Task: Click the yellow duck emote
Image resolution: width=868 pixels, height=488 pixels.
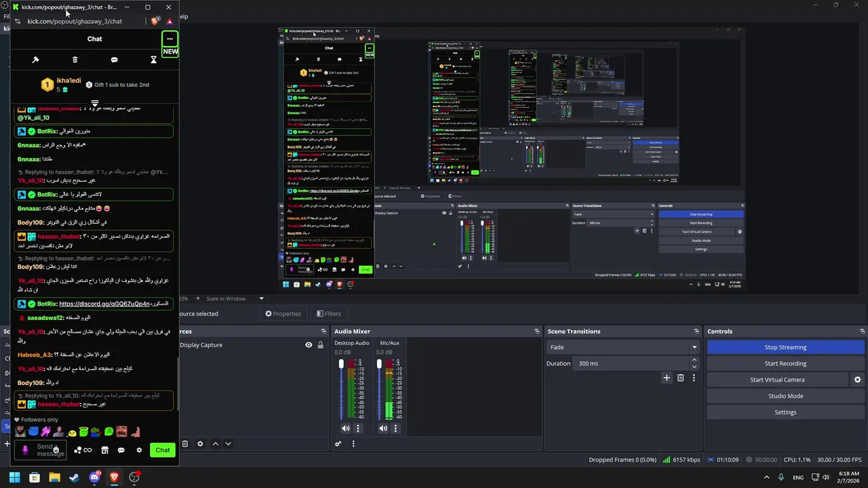Action: 71,432
